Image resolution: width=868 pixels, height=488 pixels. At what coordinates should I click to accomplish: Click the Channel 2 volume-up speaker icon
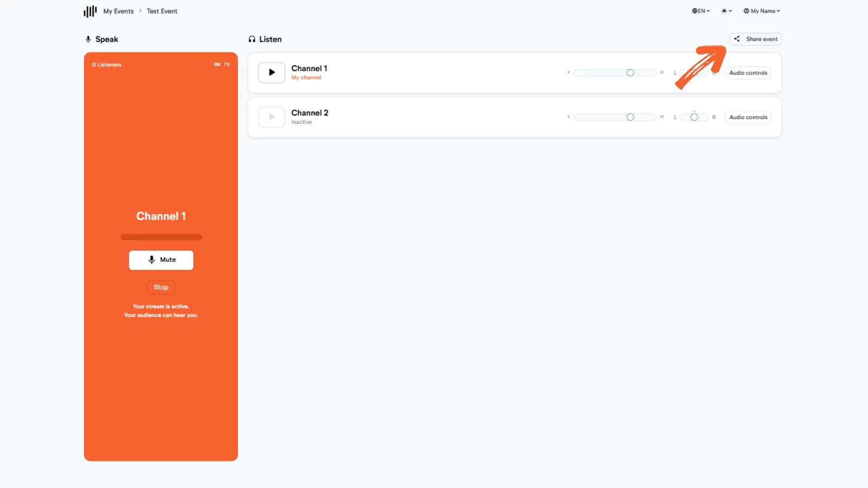tap(661, 117)
